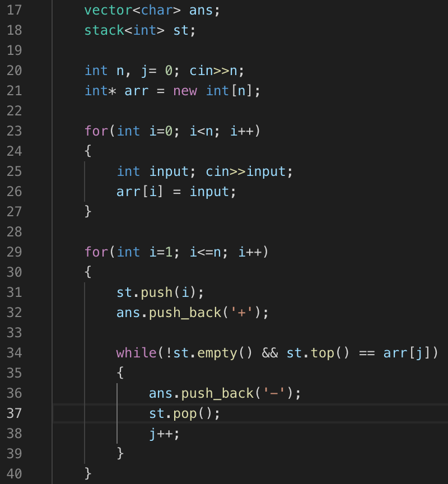The image size is (448, 484).
Task: Click 'arr[j]' on line 34
Action: pyautogui.click(x=407, y=353)
